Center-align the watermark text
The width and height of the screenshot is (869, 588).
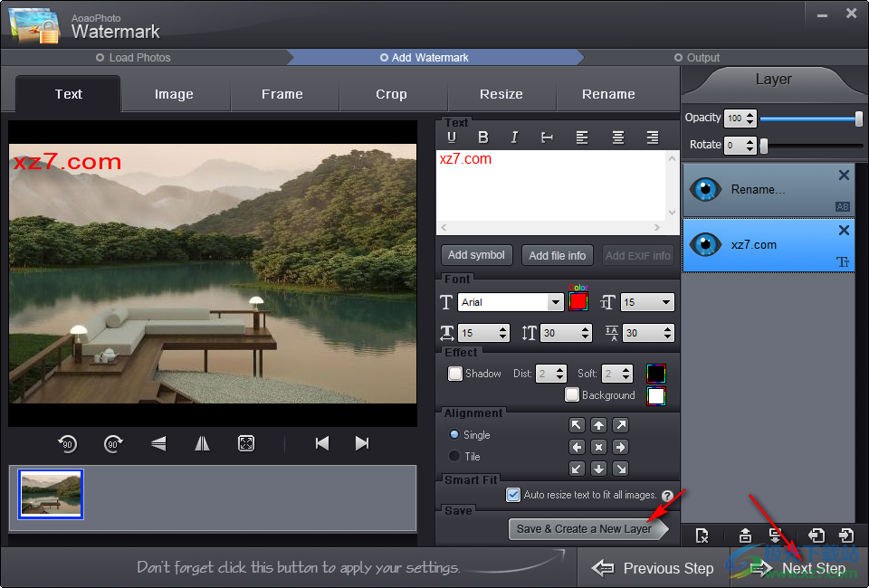618,138
